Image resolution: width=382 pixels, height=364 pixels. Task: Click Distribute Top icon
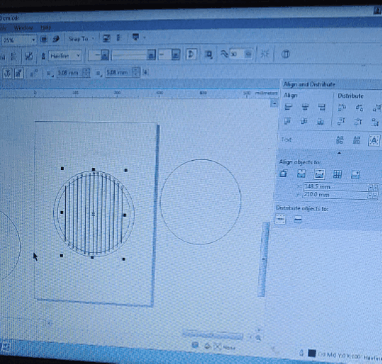pos(341,122)
